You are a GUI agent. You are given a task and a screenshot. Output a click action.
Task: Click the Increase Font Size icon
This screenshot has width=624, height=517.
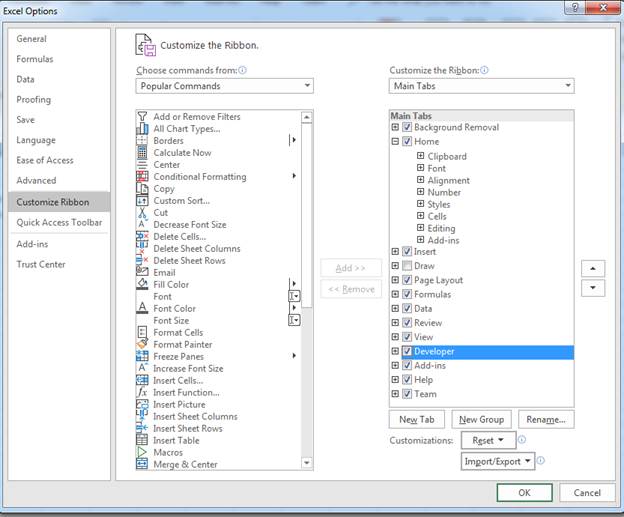click(142, 368)
